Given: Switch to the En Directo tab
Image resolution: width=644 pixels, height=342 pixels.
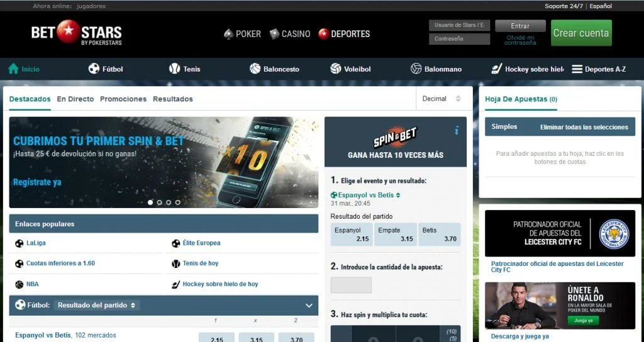Looking at the screenshot, I should (75, 99).
